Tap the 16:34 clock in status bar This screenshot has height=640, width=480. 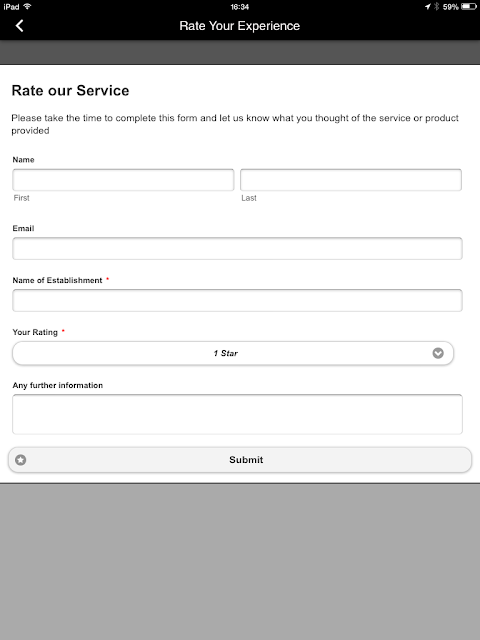point(240,7)
